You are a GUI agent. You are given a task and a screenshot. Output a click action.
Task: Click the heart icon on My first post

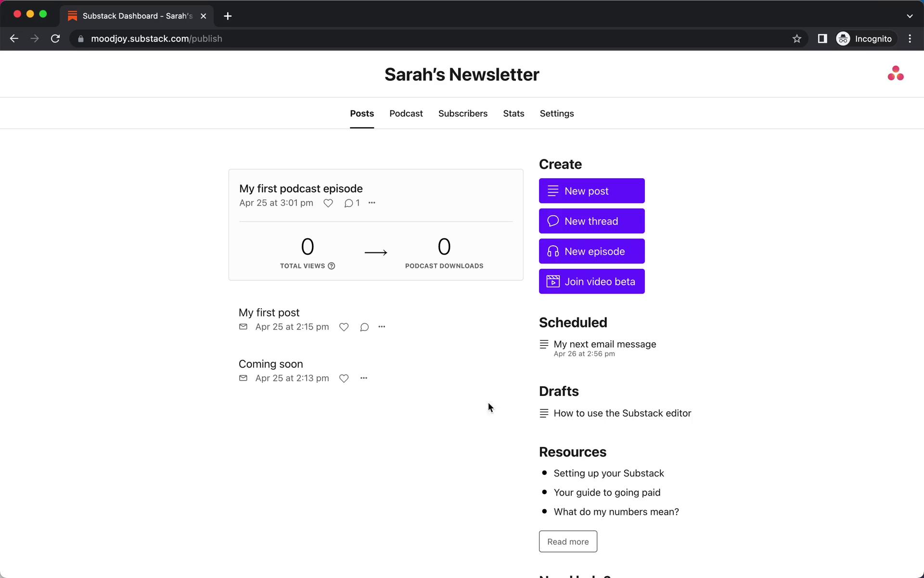click(345, 327)
